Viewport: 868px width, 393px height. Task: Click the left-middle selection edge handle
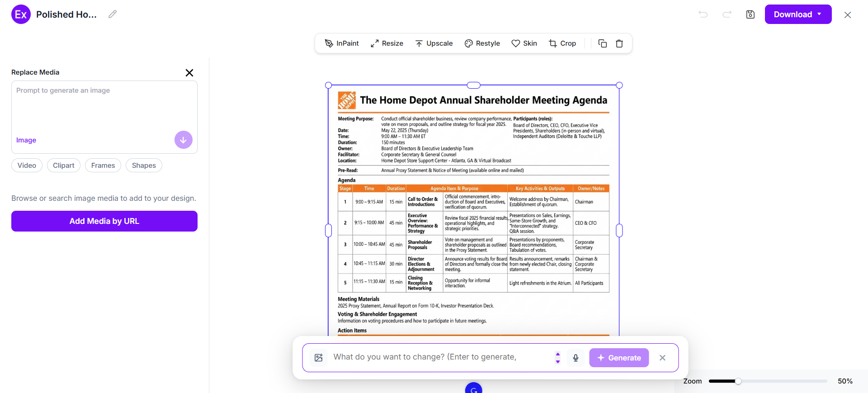coord(329,231)
